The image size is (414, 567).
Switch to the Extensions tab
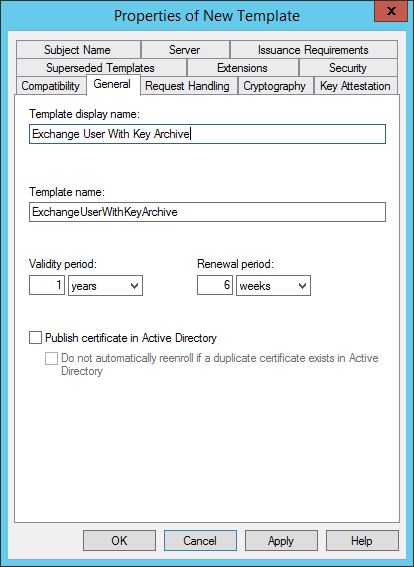coord(243,68)
